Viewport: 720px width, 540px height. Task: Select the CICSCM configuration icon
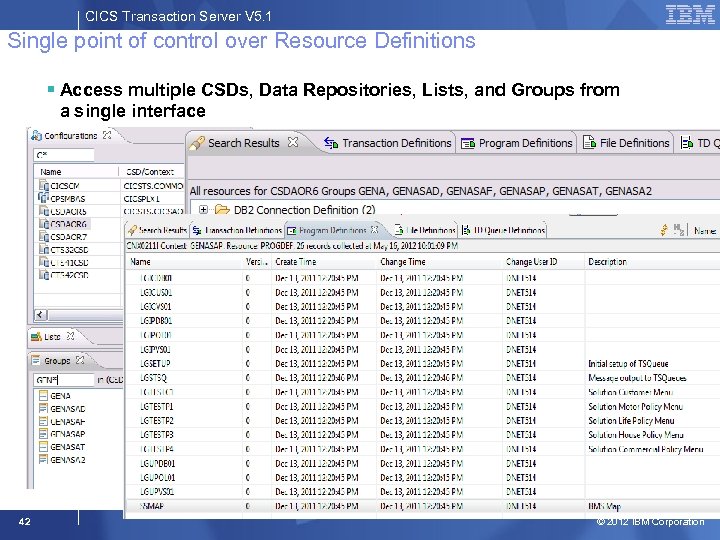coord(44,186)
